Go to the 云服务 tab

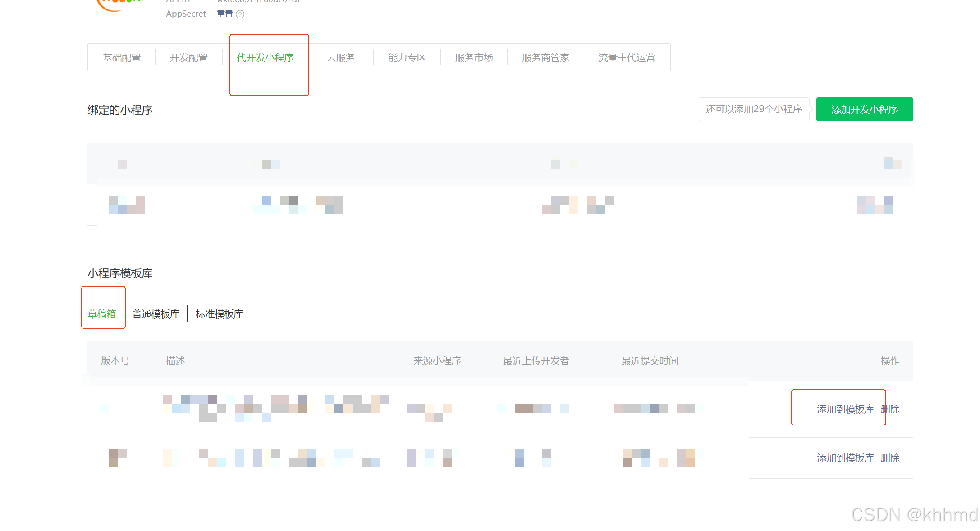pyautogui.click(x=341, y=58)
